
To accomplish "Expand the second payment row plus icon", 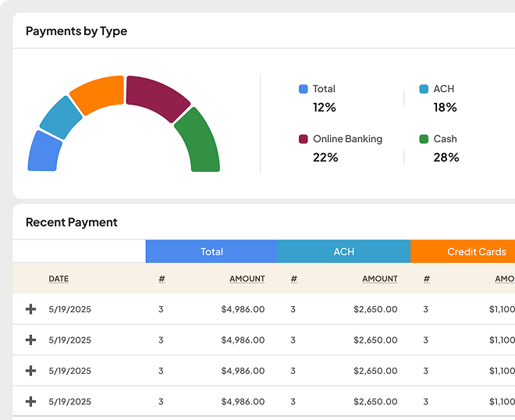I will point(31,340).
